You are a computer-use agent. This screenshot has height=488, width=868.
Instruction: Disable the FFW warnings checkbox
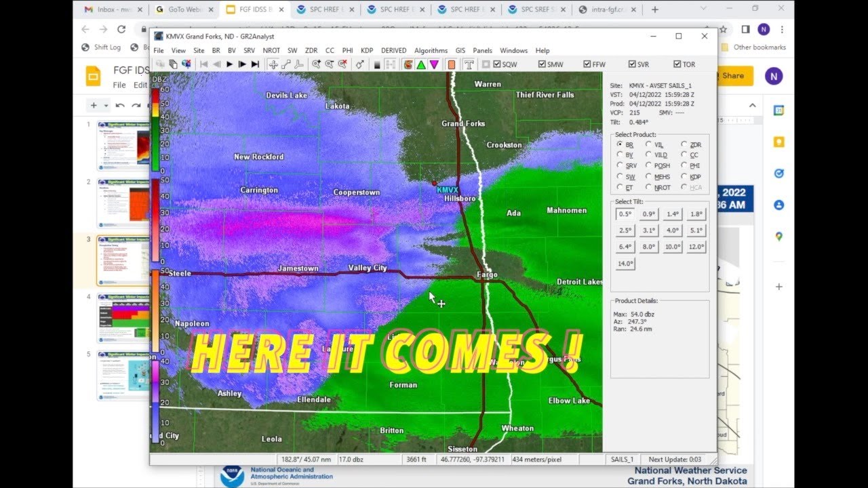point(587,64)
